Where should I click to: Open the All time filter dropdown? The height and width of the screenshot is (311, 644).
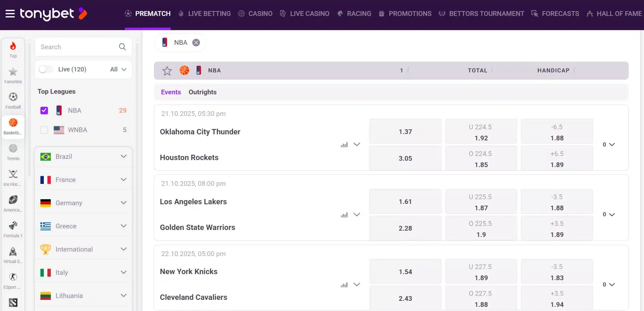pos(118,69)
